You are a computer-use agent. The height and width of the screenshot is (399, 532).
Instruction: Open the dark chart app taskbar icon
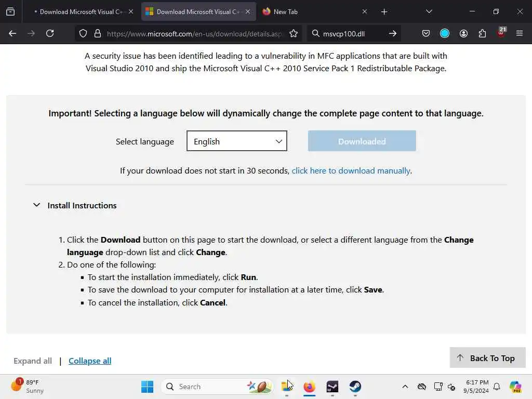pos(332,387)
